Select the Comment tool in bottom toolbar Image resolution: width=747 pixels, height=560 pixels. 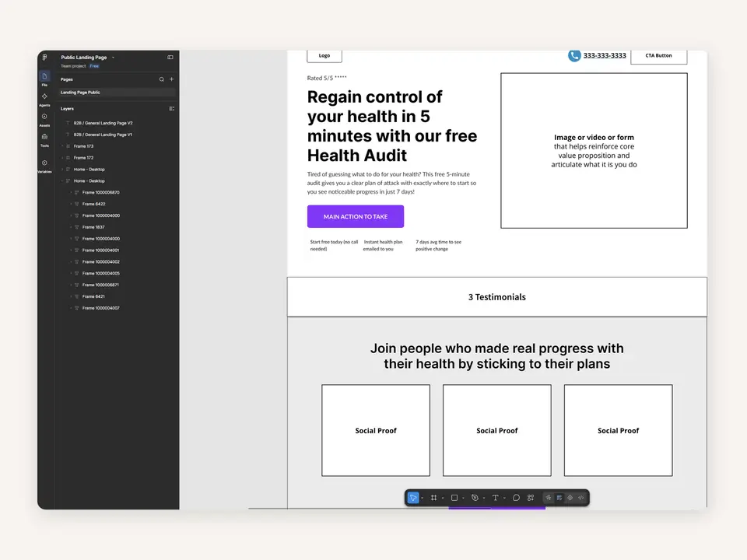[516, 498]
